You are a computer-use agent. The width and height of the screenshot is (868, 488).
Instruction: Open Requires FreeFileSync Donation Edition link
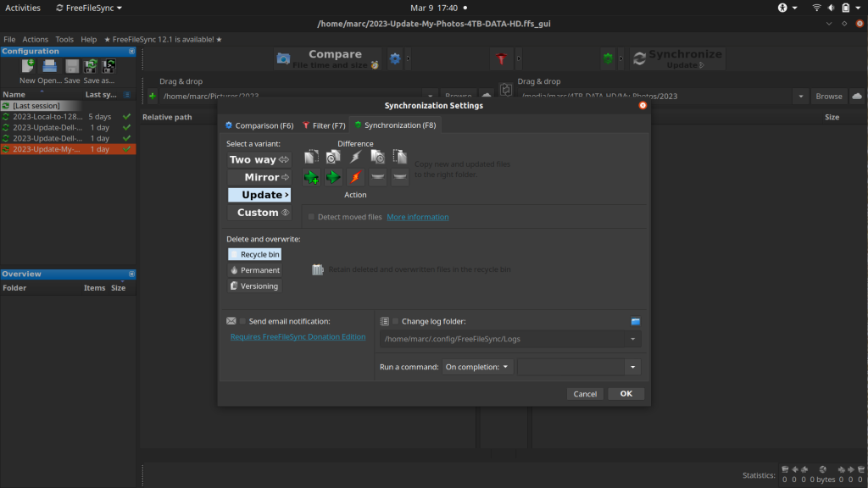pos(298,337)
